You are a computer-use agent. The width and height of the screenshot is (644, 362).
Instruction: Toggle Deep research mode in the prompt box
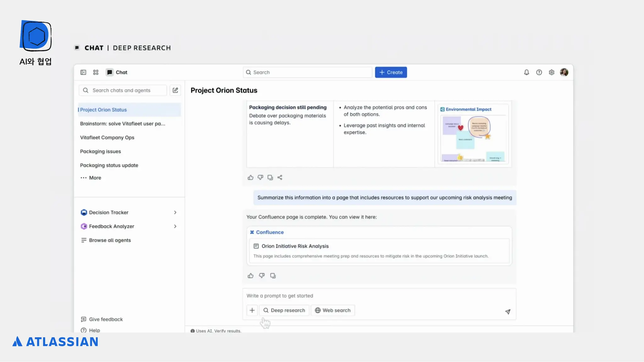(x=284, y=310)
